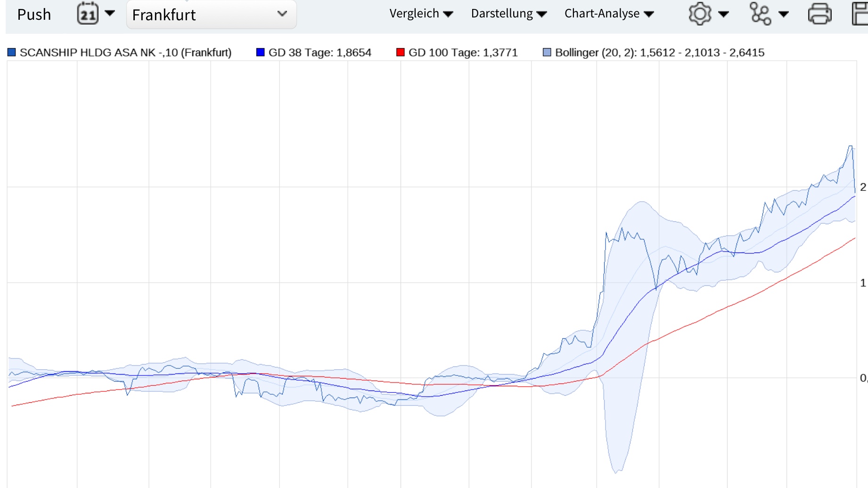The width and height of the screenshot is (868, 488).
Task: Open the calendar date range icon
Action: (87, 14)
